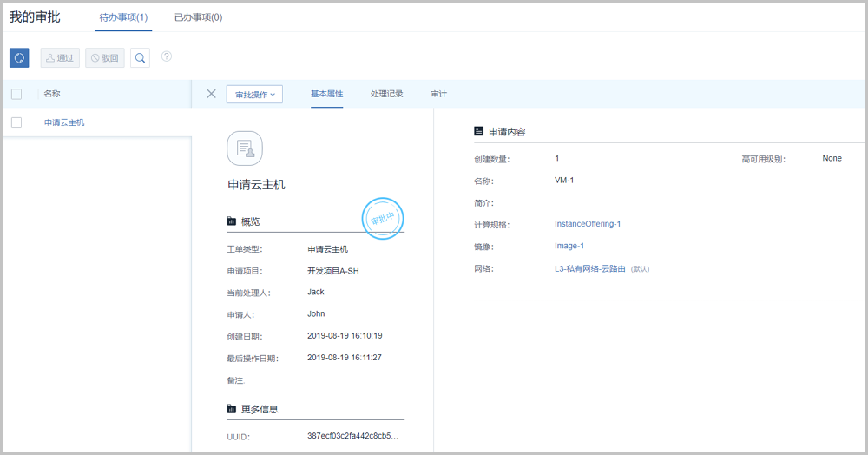Click the 审批中 status stamp
Image resolution: width=868 pixels, height=455 pixels.
pos(383,219)
